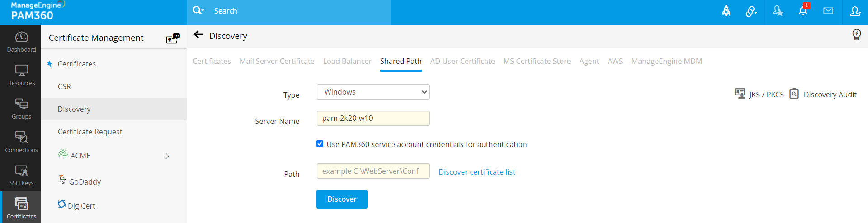Click the Server Name input field
The width and height of the screenshot is (868, 223).
click(x=373, y=118)
